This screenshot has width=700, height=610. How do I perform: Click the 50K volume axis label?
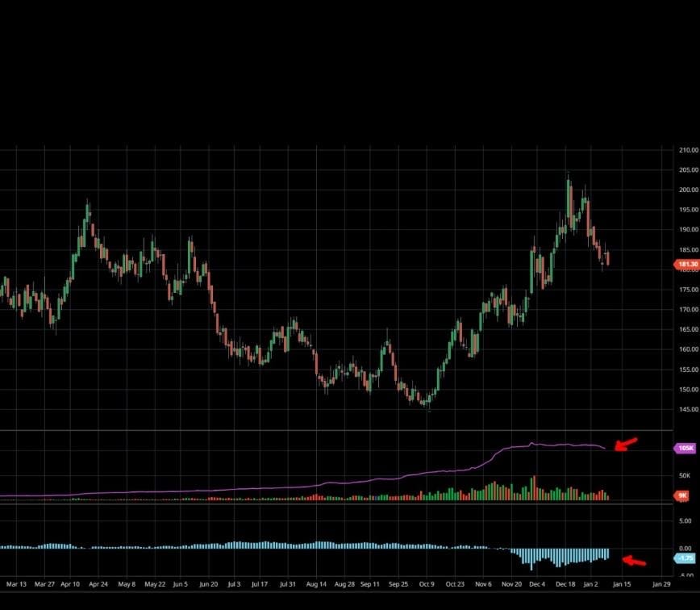point(685,476)
